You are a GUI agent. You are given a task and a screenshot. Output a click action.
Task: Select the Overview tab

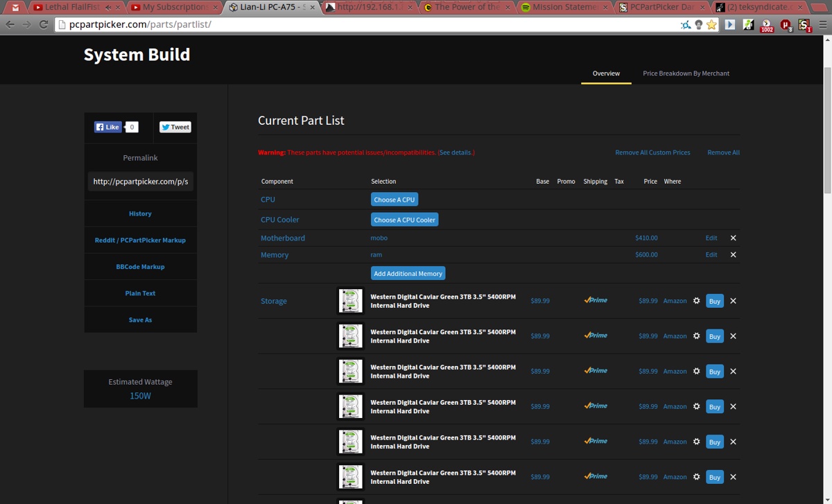(606, 73)
